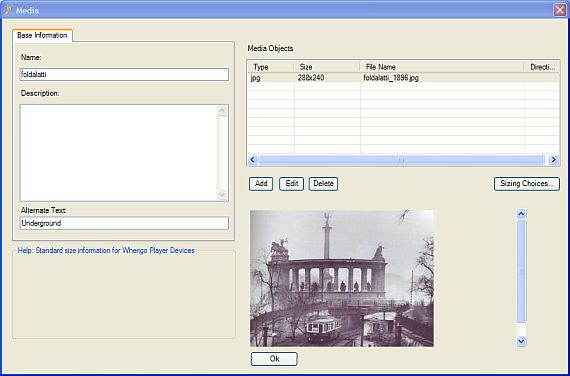Click the Help standard size information label
Viewport: 570px width, 376px height.
(106, 251)
